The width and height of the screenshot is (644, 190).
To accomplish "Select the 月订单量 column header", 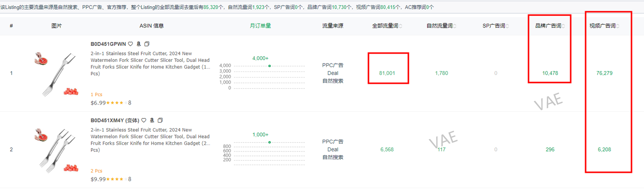I will 260,26.
